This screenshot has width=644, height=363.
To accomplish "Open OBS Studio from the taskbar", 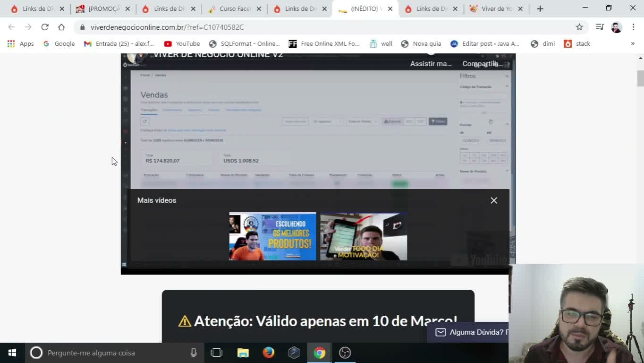I will (345, 353).
